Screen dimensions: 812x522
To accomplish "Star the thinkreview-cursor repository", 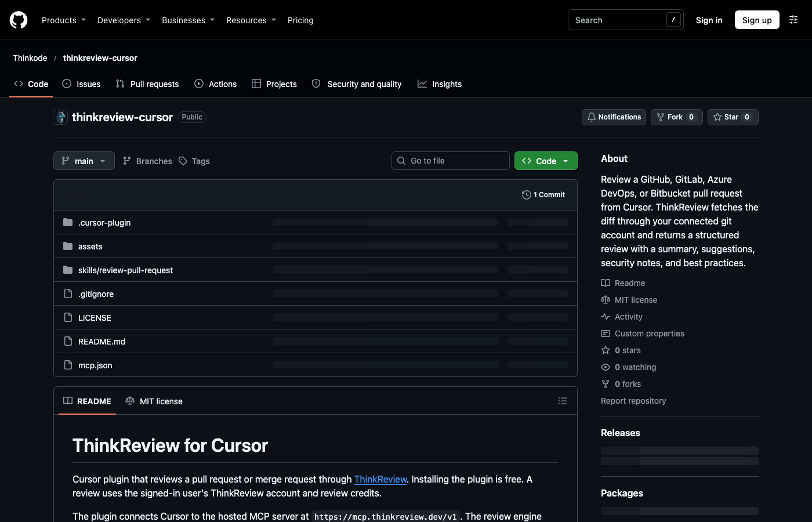I will pyautogui.click(x=733, y=117).
